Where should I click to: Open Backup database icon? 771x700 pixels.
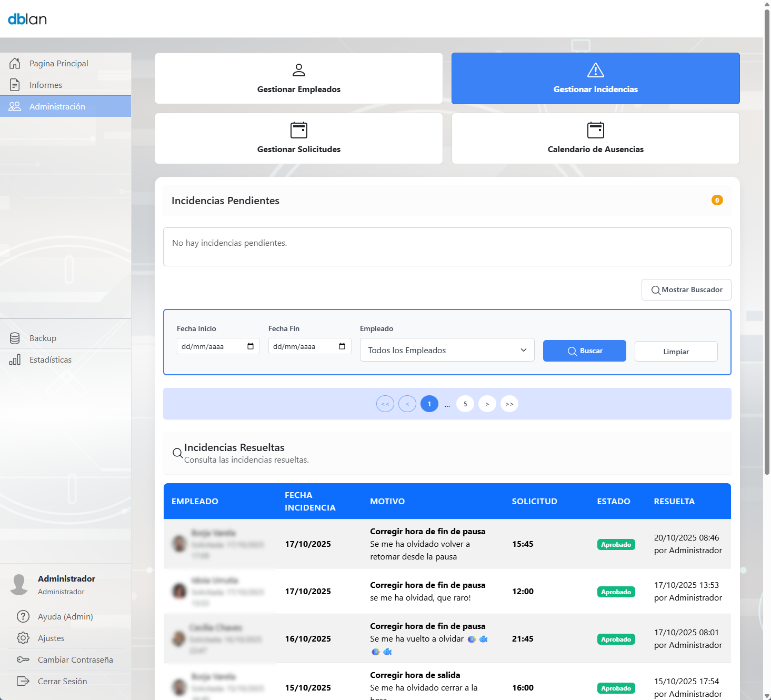coord(15,338)
